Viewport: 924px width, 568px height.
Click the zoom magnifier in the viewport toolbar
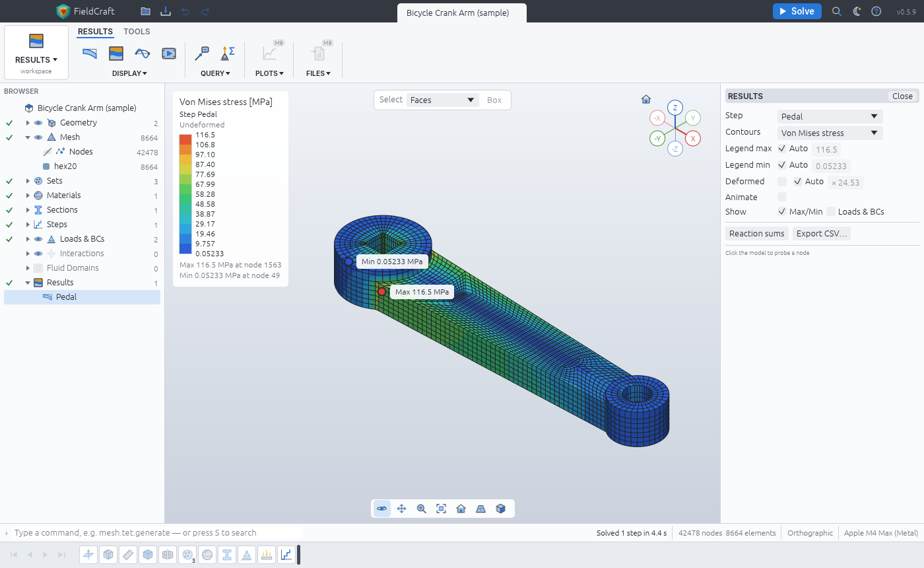(422, 509)
